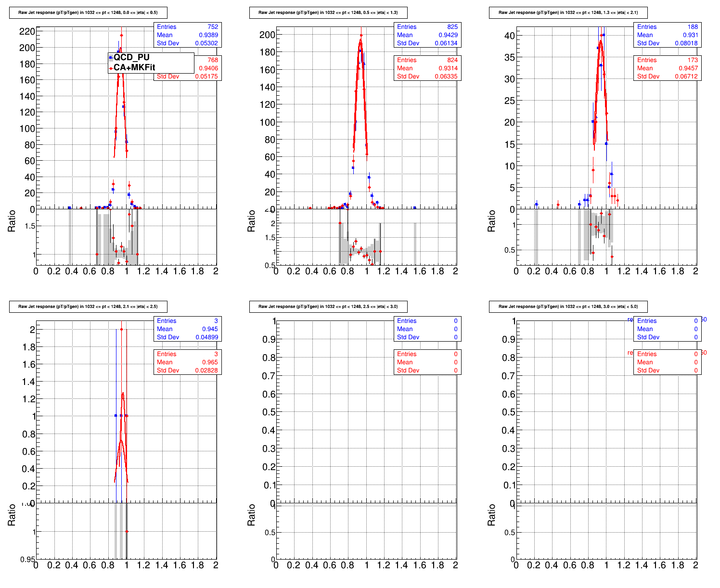This screenshot has height=588, width=720.
Task: Click the red fit curve peak in the top-middle plot
Action: 360,40
